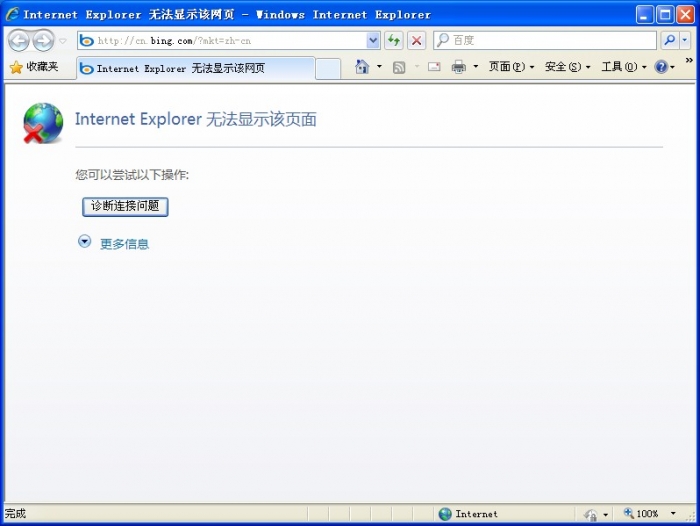Open the Home button dropdown arrow
Image resolution: width=700 pixels, height=526 pixels.
tap(379, 67)
